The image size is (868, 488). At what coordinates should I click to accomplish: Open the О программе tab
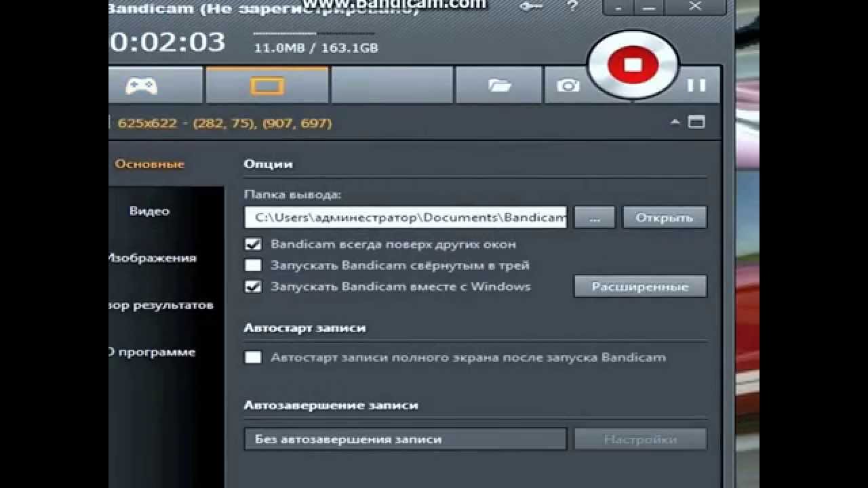[153, 352]
